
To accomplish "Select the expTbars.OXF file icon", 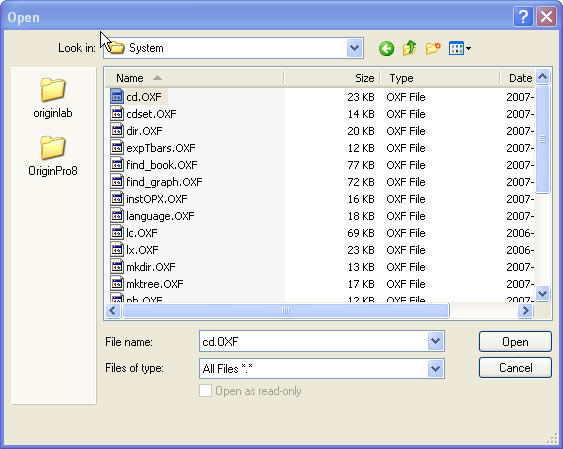I will click(x=117, y=148).
